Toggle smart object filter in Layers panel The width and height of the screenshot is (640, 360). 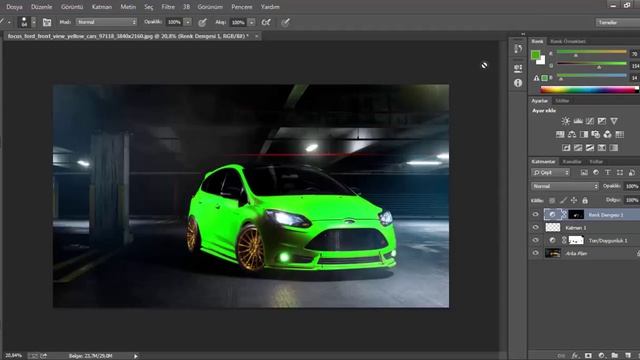click(632, 173)
